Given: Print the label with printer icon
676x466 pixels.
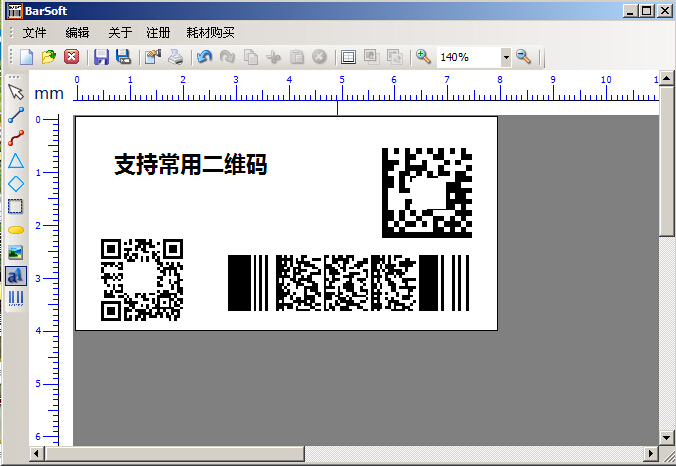Looking at the screenshot, I should [x=175, y=57].
